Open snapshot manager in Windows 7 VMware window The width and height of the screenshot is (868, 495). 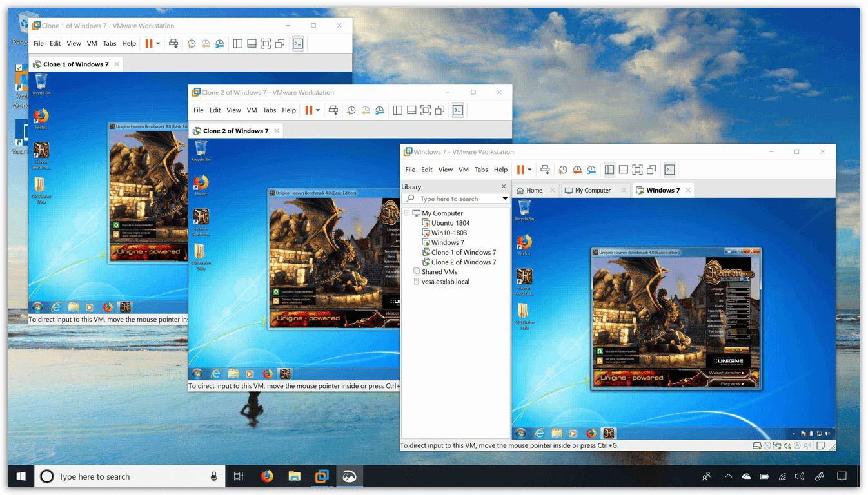[x=591, y=170]
